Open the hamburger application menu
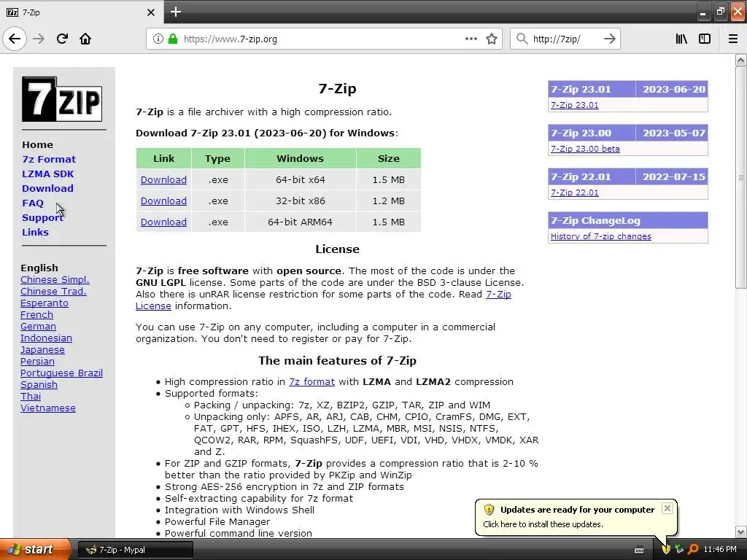Viewport: 747px width, 560px height. pos(733,39)
